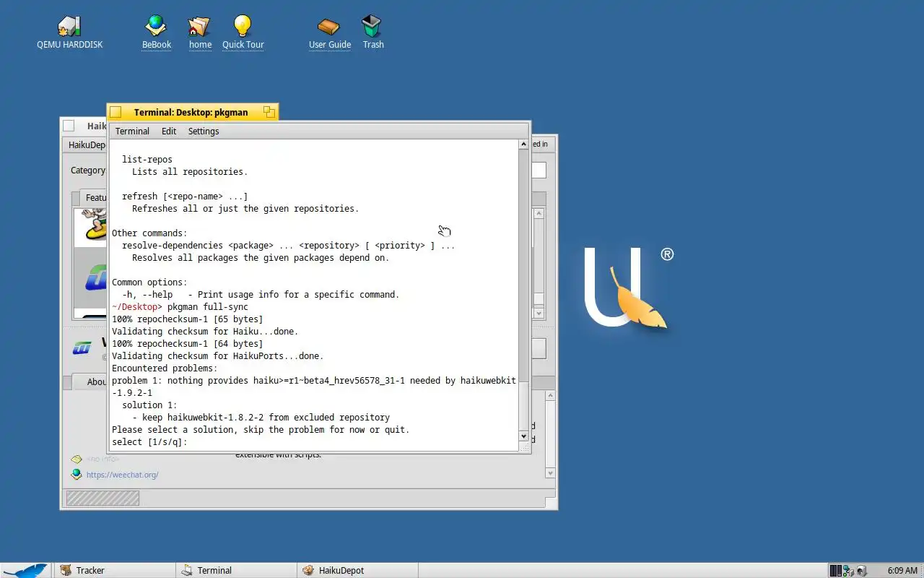Click the Terminal window close box

click(x=115, y=112)
